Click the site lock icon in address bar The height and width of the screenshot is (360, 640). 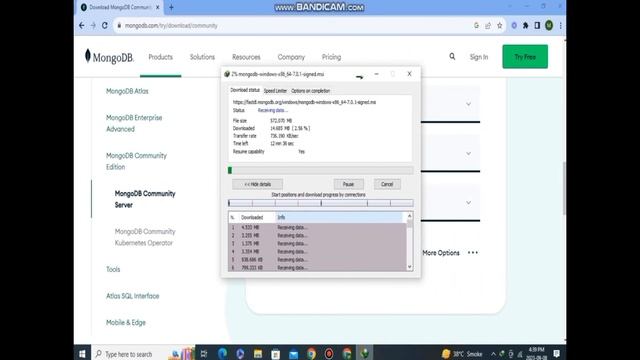(119, 25)
